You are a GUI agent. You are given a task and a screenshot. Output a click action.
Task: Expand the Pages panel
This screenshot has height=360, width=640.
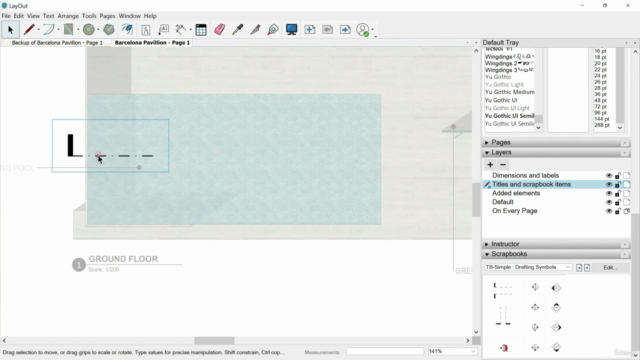click(487, 142)
